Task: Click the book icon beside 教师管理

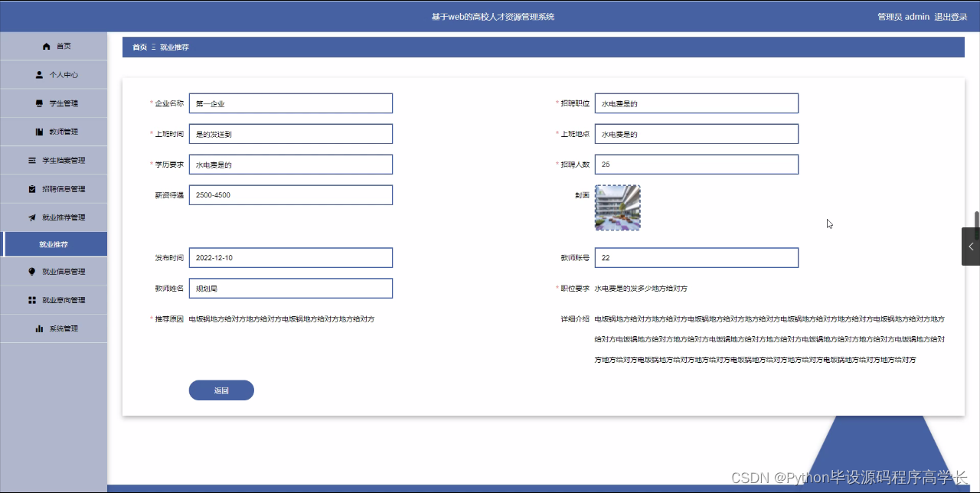Action: [x=38, y=131]
